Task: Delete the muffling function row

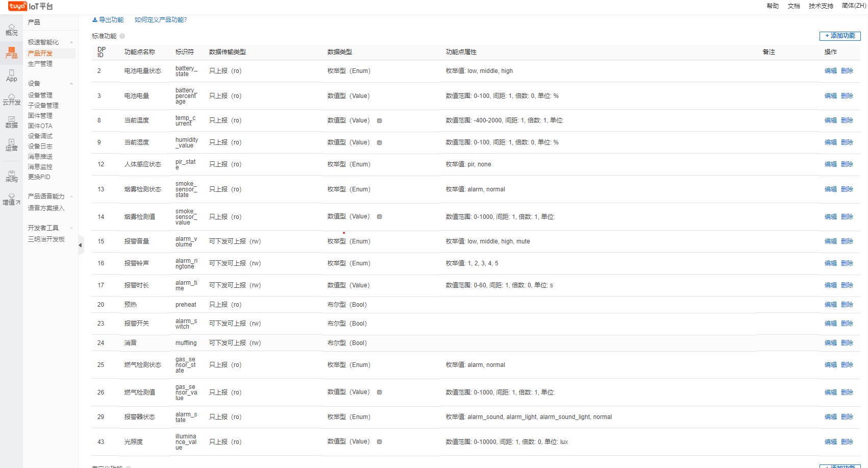Action: point(847,343)
